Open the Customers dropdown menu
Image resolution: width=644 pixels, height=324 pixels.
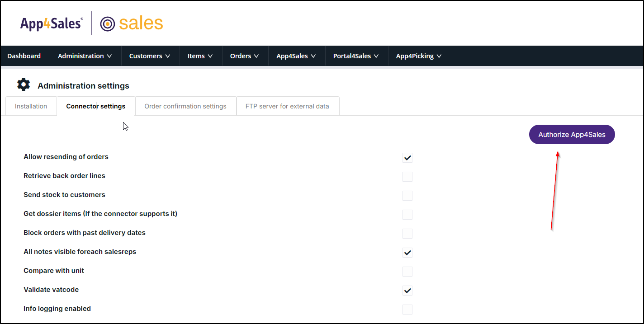pos(150,56)
